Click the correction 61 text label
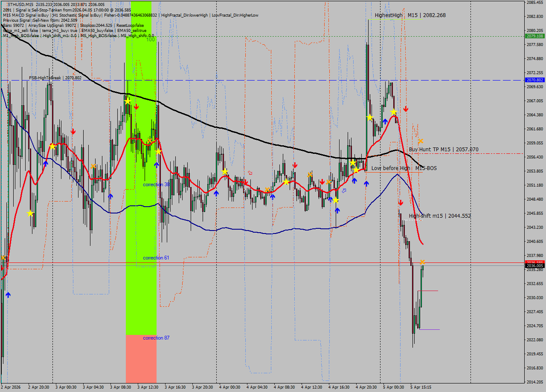The width and height of the screenshot is (546, 392). (x=155, y=257)
